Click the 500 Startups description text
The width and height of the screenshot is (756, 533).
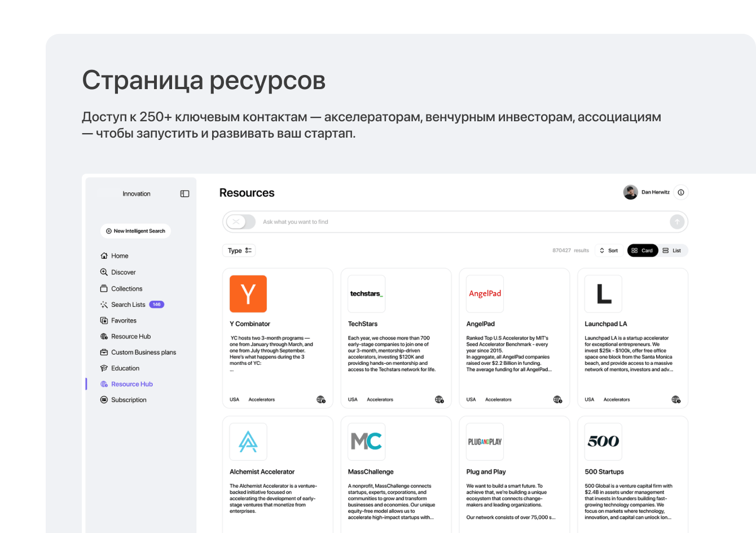point(628,501)
